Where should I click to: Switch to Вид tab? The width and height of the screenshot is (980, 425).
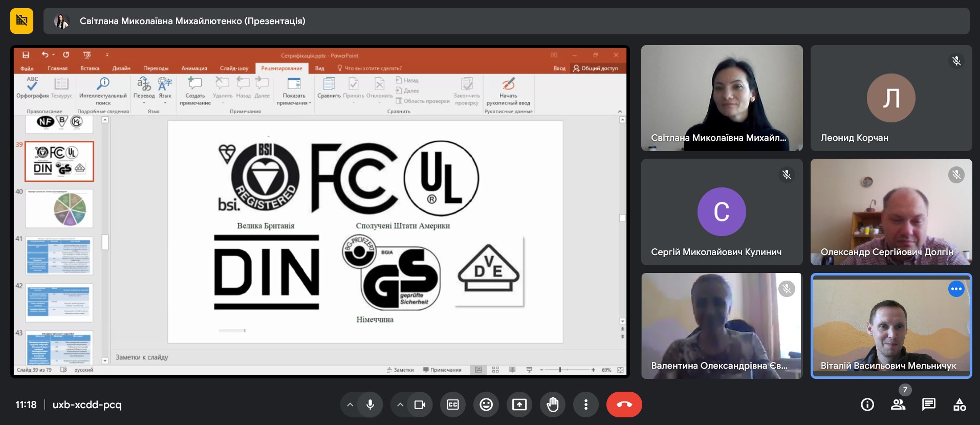pos(319,68)
